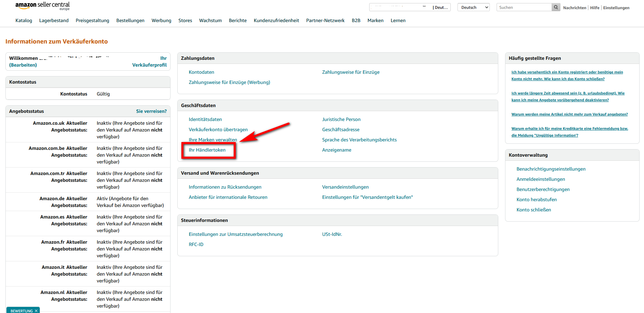Screen dimensions: 644x313
Task: Open the Ihr Händlertoken link
Action: point(207,150)
